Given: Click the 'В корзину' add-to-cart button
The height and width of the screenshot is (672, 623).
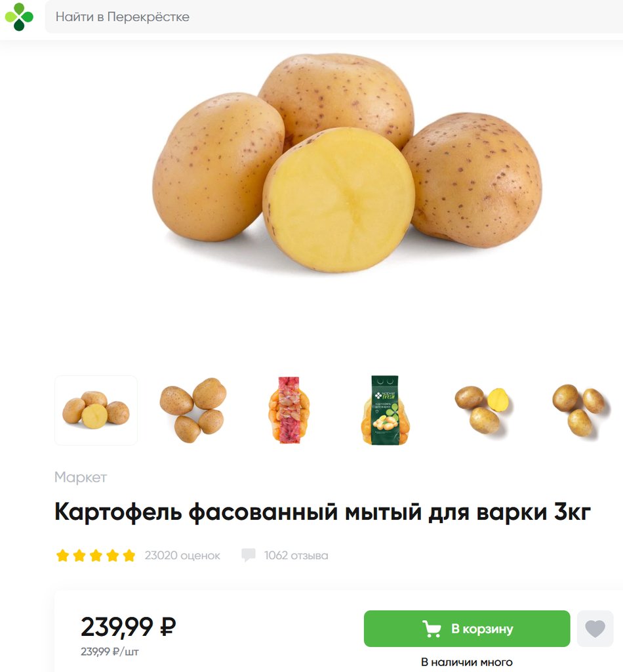Looking at the screenshot, I should click(467, 629).
